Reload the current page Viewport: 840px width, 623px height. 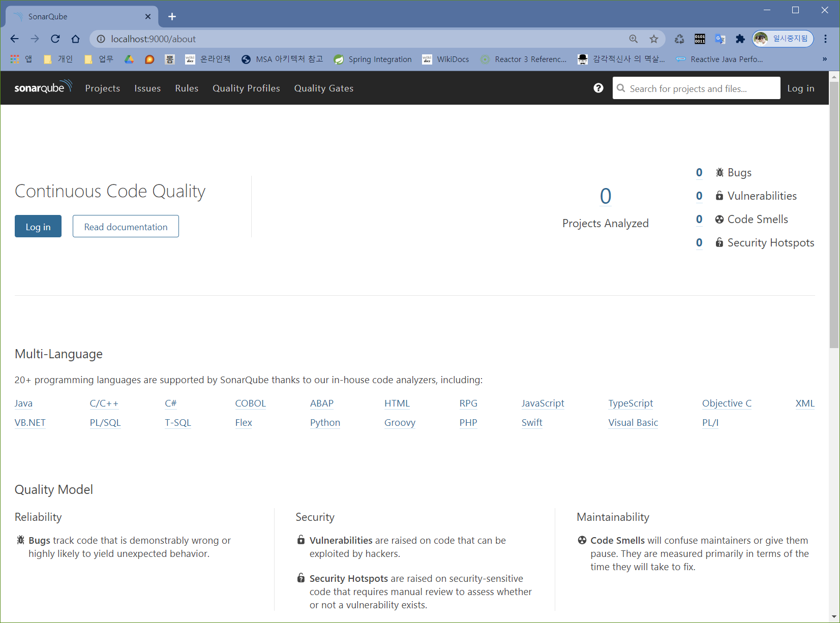pos(55,39)
